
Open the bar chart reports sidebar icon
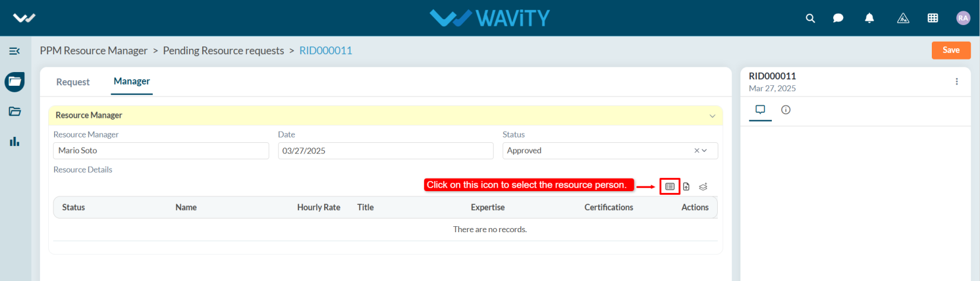(15, 142)
